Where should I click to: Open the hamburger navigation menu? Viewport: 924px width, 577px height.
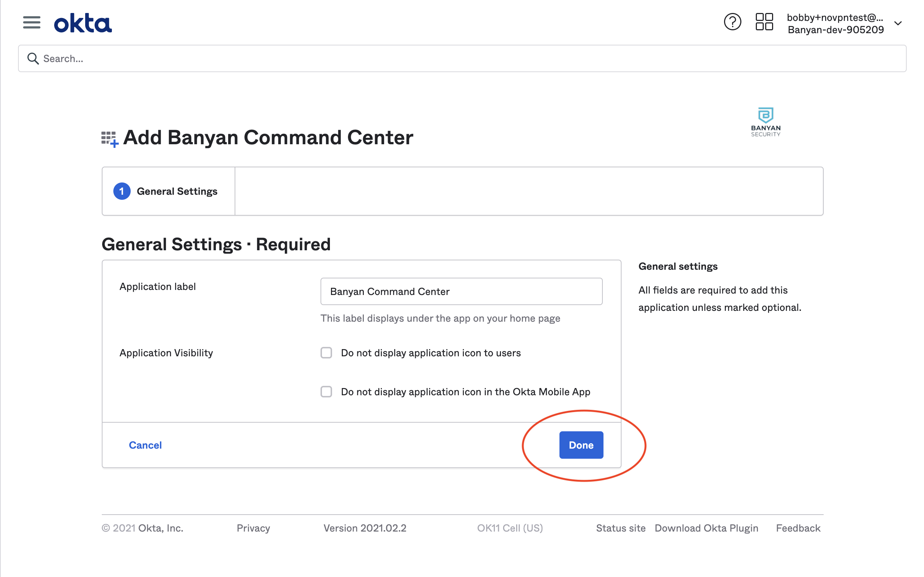pos(31,22)
